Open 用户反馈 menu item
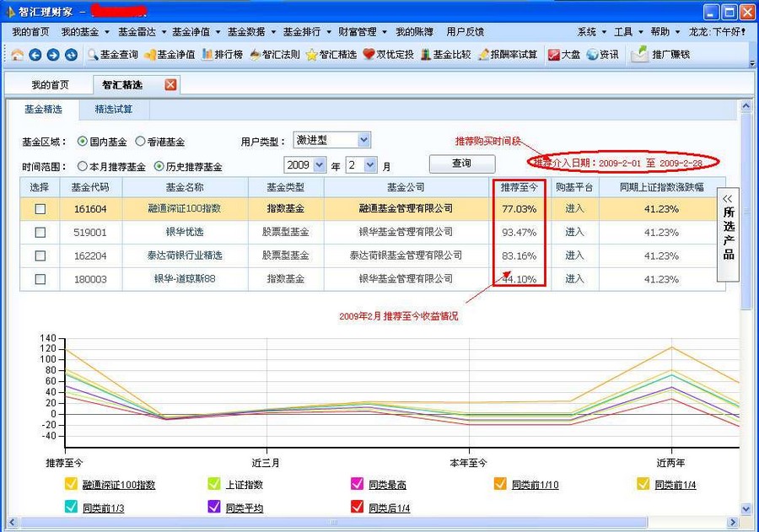Viewport: 759px width, 532px height. point(466,32)
